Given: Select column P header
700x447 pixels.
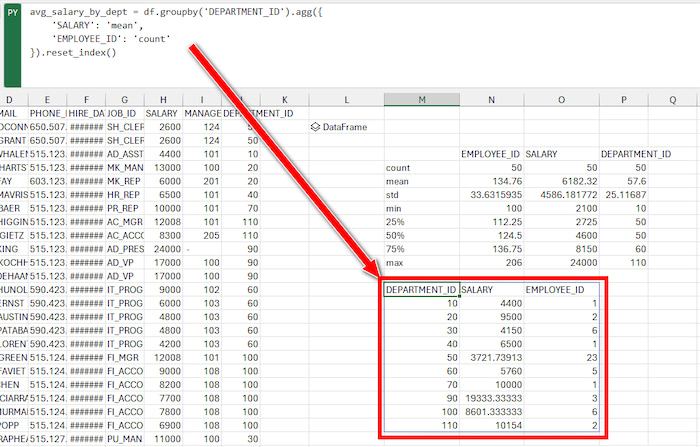Looking at the screenshot, I should pyautogui.click(x=624, y=100).
